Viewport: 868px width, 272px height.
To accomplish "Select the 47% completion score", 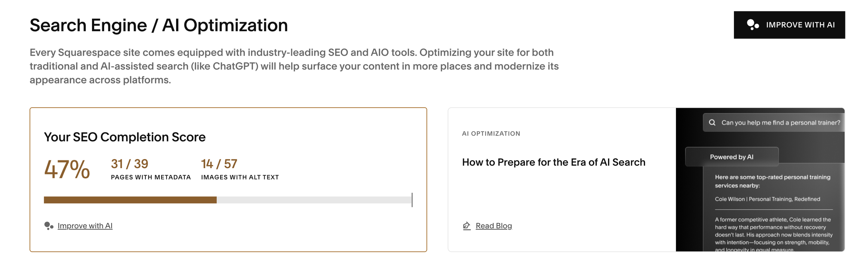I will tap(67, 170).
